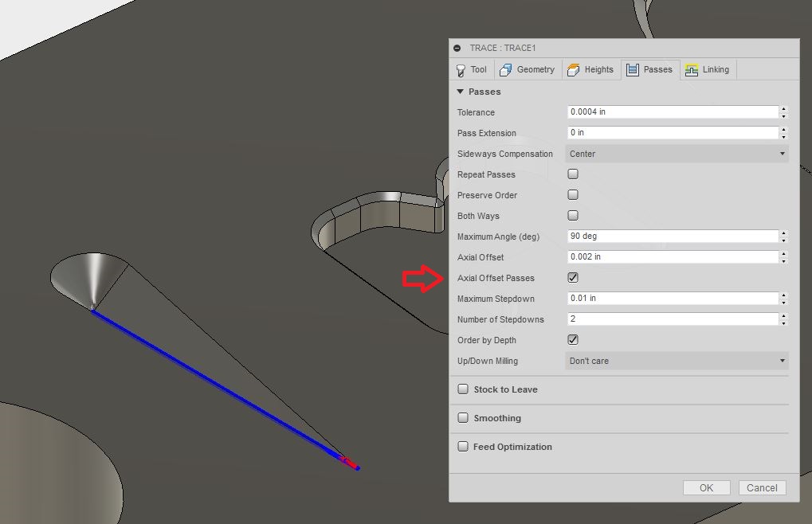The image size is (812, 524).
Task: Click the Stock to Leave checkbox icon
Action: coord(463,389)
